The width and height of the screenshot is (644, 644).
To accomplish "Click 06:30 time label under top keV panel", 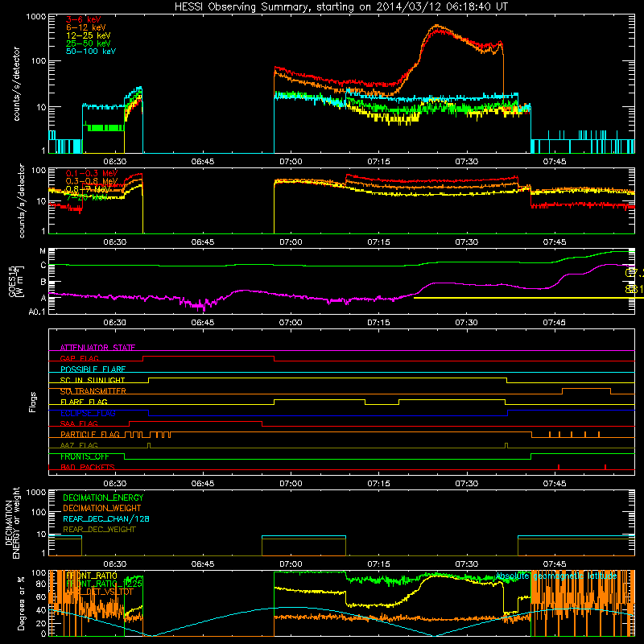I will tap(114, 162).
